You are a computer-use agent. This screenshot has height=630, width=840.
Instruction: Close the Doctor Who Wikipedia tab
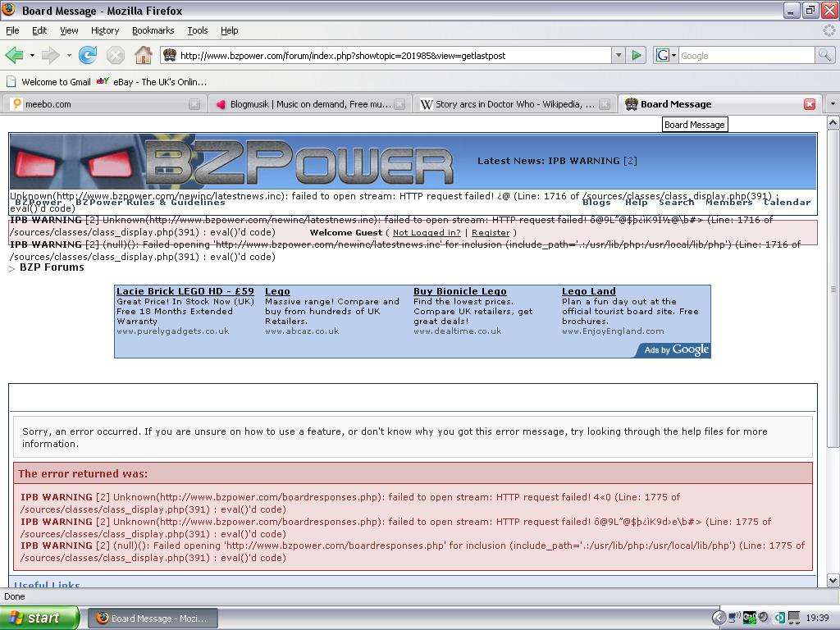(x=605, y=104)
